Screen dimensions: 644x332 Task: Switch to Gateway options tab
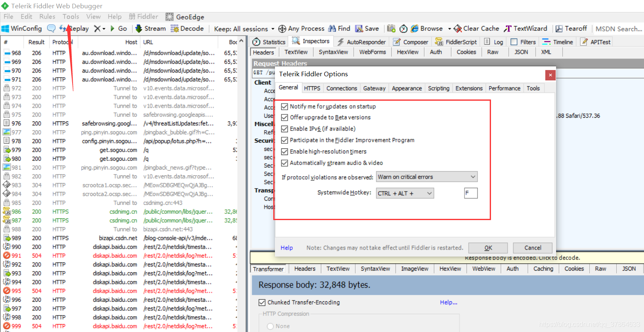click(374, 88)
